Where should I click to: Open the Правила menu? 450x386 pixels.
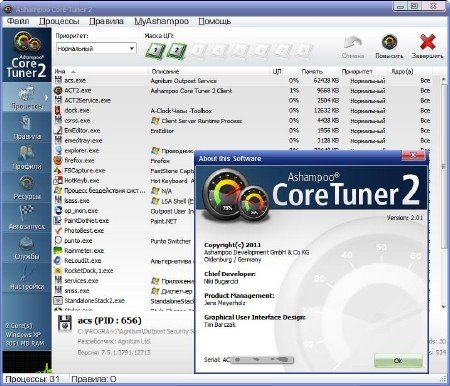106,21
